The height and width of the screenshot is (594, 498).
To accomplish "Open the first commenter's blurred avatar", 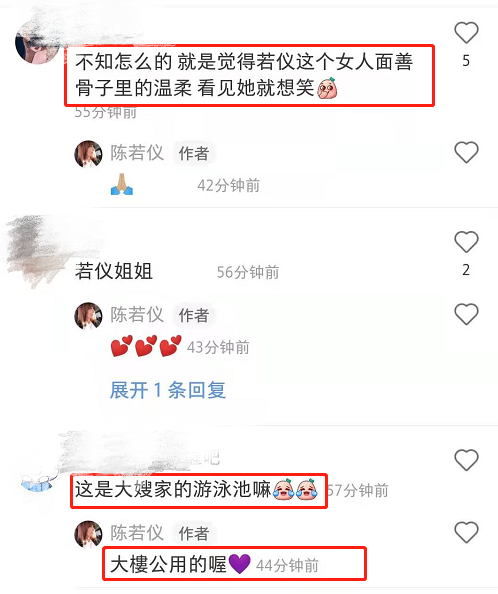I will tap(36, 44).
